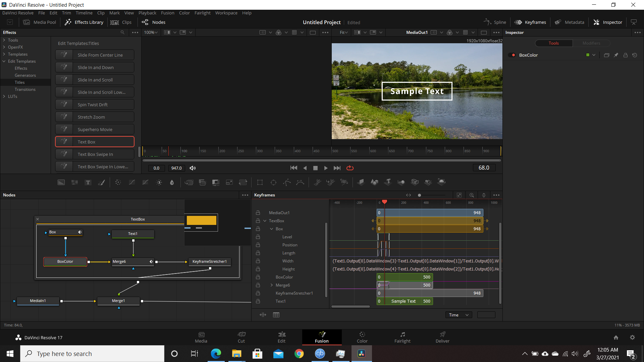The image size is (644, 362).
Task: Jump to first frame button
Action: 293,168
